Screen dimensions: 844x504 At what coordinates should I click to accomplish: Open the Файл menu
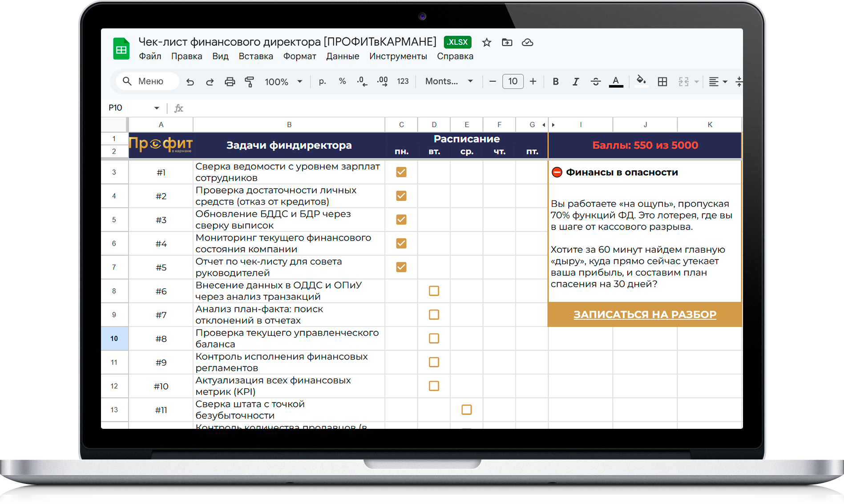pyautogui.click(x=150, y=56)
